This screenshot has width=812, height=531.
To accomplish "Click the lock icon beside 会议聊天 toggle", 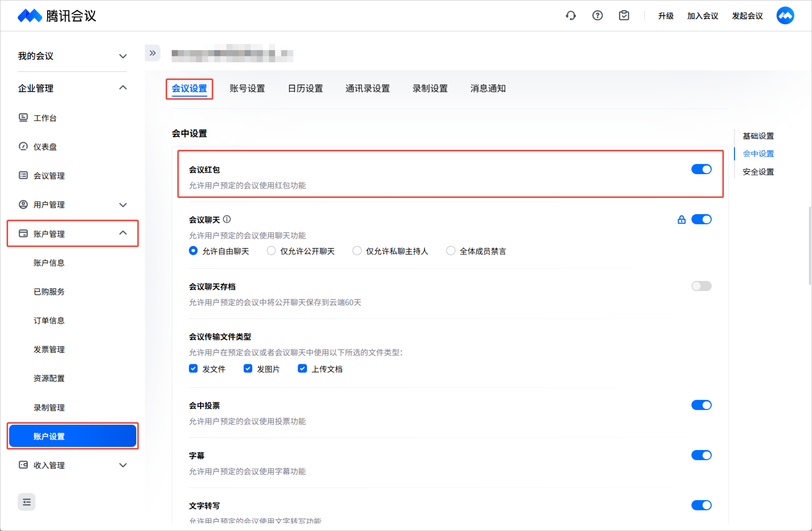I will (681, 220).
